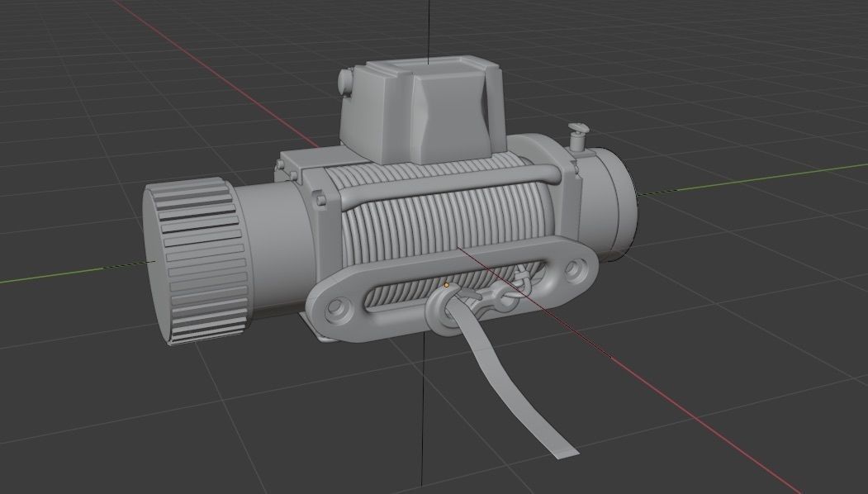The width and height of the screenshot is (868, 494).
Task: Select the winch control box on top
Action: (x=424, y=109)
